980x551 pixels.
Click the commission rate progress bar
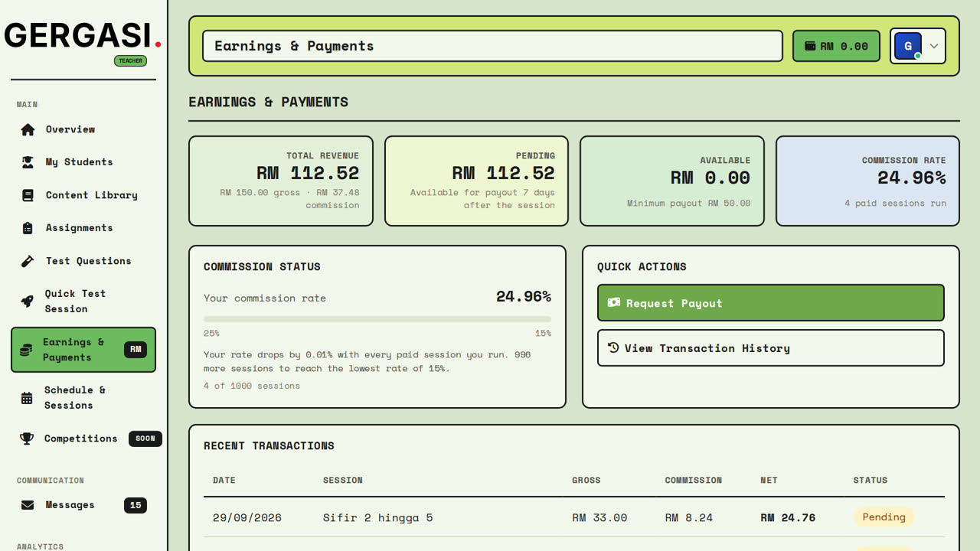377,319
